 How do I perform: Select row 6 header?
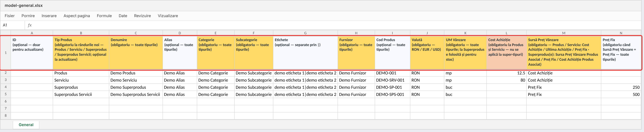(x=5, y=101)
